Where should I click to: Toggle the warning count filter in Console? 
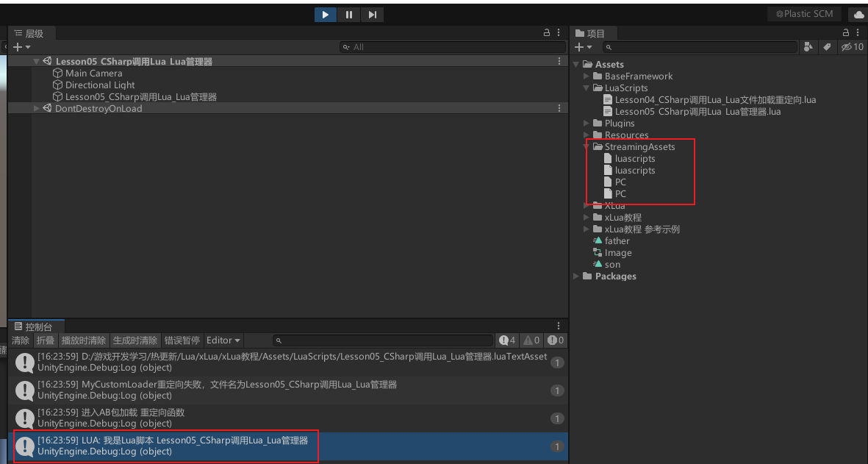coord(532,340)
